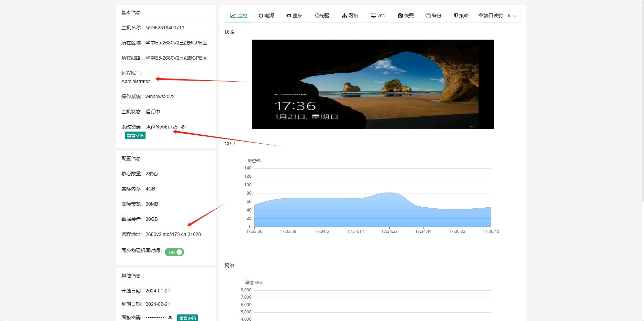Click the remote address 2680v2.mc5173.cn:21020

[173, 234]
